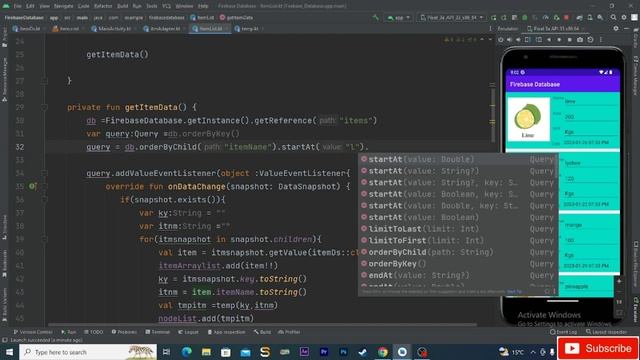Viewport: 640px width, 360px height.
Task: Click the warnings indicator in editor corner
Action: (460, 40)
